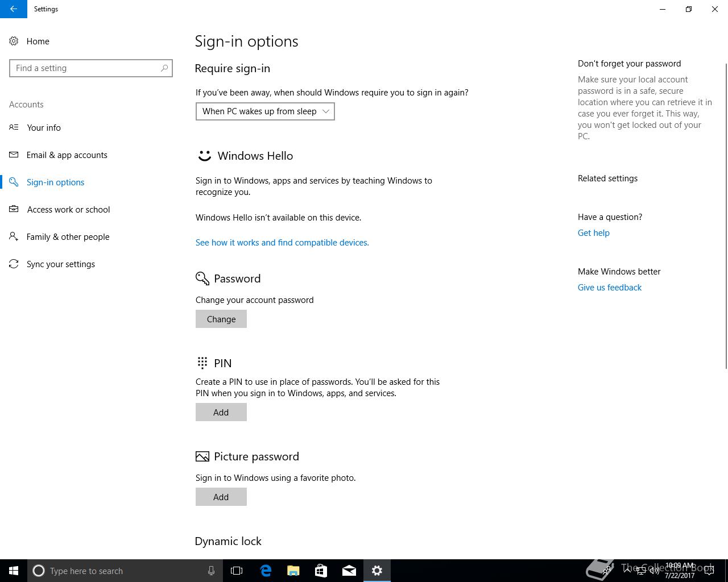728x582 pixels.
Task: Open the Microsoft Store taskbar icon
Action: tap(321, 571)
